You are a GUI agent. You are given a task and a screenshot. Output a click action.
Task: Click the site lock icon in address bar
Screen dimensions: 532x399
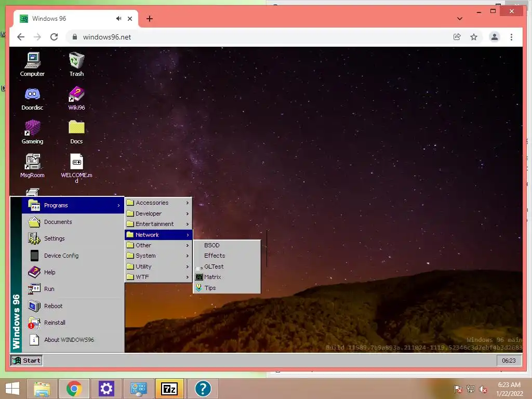point(75,37)
